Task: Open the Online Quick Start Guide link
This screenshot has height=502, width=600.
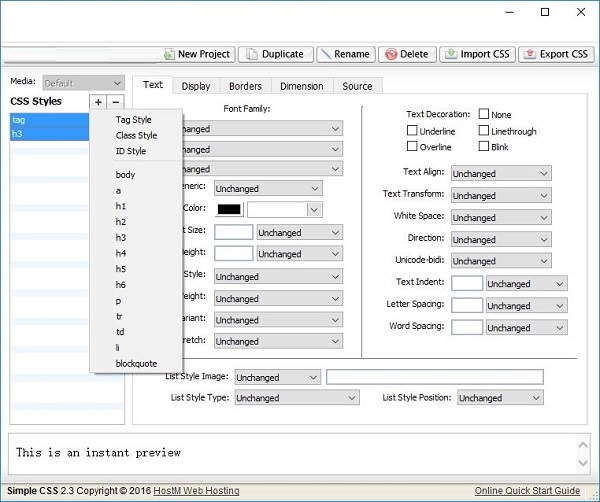Action: pyautogui.click(x=527, y=491)
